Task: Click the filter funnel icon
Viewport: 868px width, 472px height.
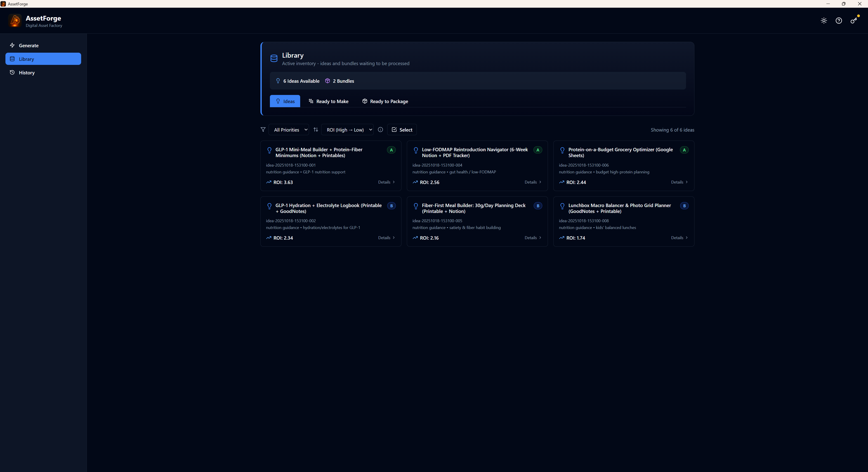Action: [263, 130]
